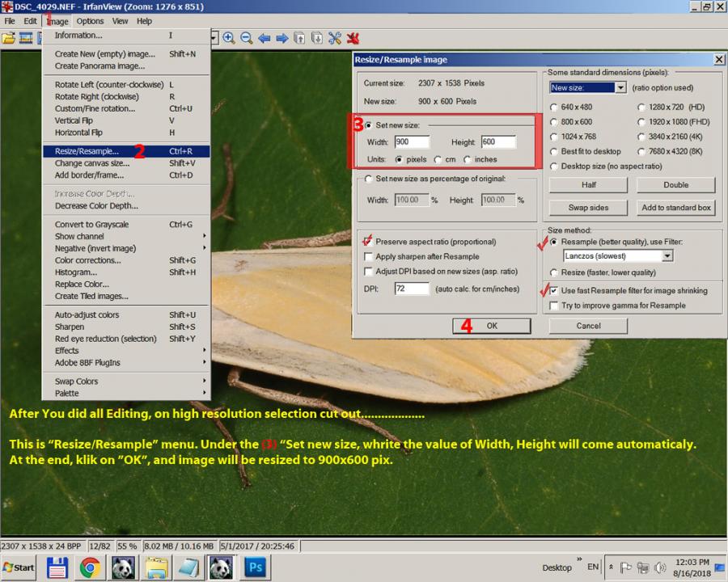The width and height of the screenshot is (728, 582).
Task: Confirm resize with the OK button
Action: click(492, 327)
